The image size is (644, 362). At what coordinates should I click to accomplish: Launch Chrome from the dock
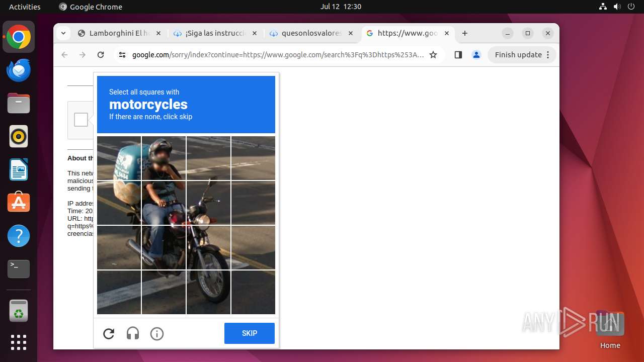[x=19, y=37]
